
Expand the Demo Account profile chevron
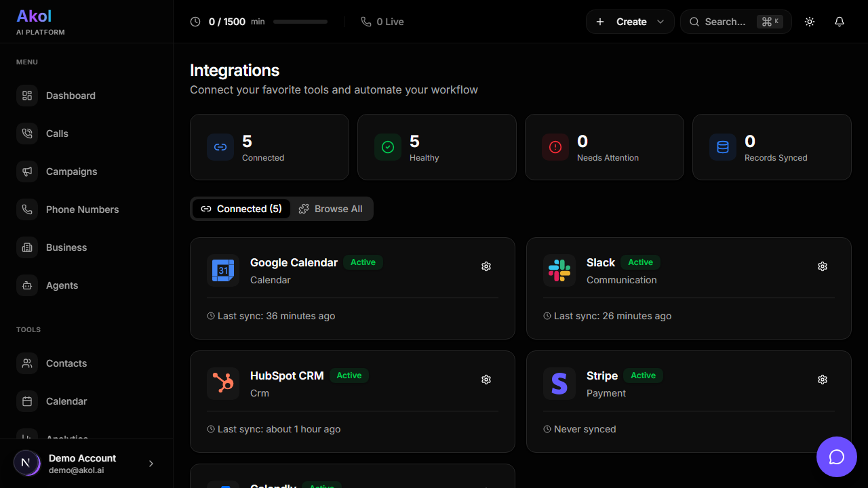pyautogui.click(x=151, y=463)
